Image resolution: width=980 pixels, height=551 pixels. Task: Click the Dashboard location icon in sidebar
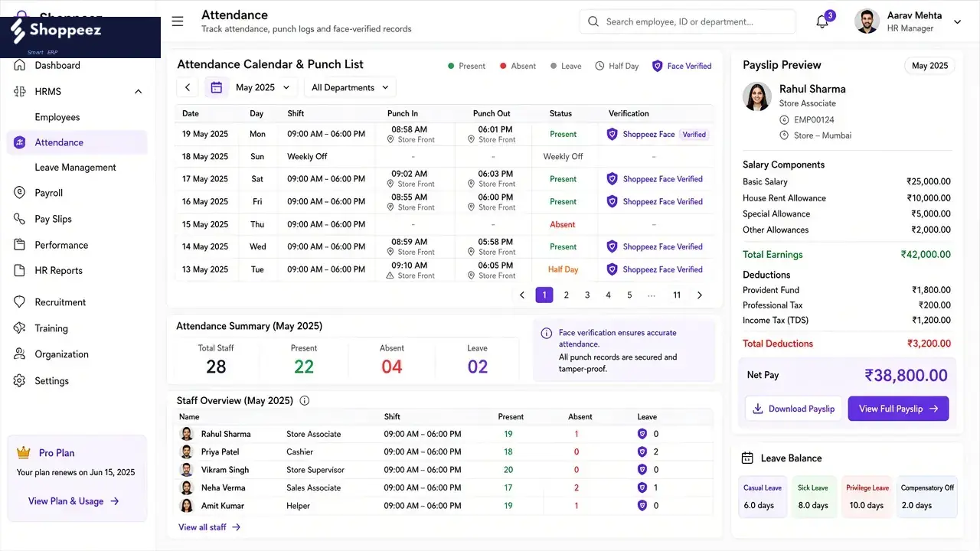[x=20, y=65]
